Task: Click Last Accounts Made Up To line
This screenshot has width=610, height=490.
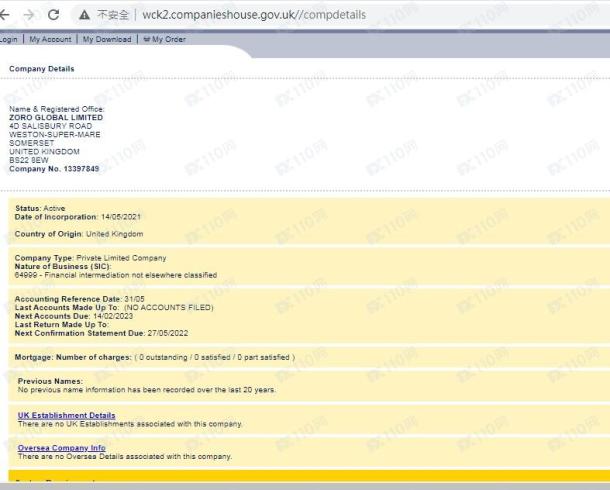Action: pos(114,308)
